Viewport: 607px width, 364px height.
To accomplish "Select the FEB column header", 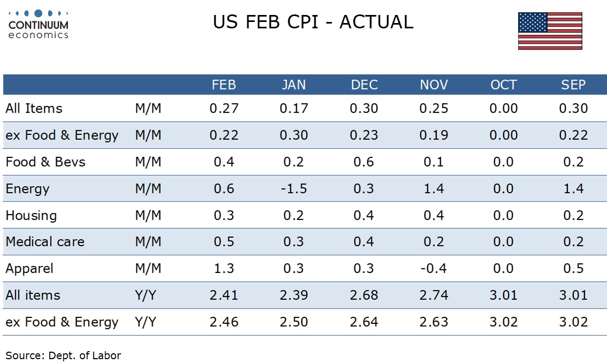I will pyautogui.click(x=224, y=85).
